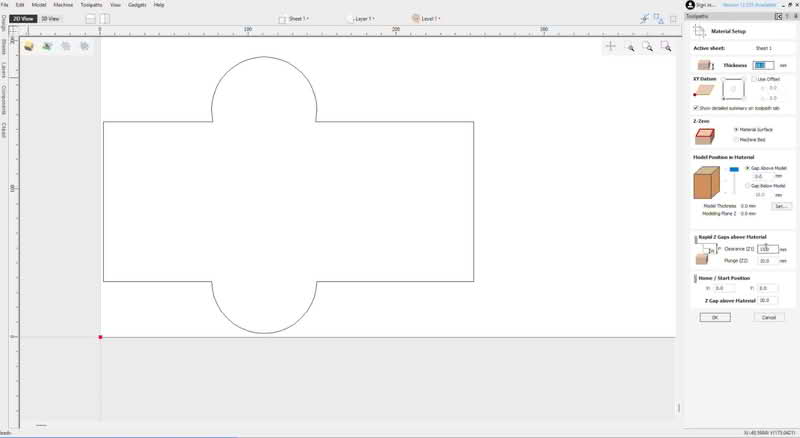Toggle Show detailed summary on toolpath tab
800x438 pixels.
click(696, 108)
